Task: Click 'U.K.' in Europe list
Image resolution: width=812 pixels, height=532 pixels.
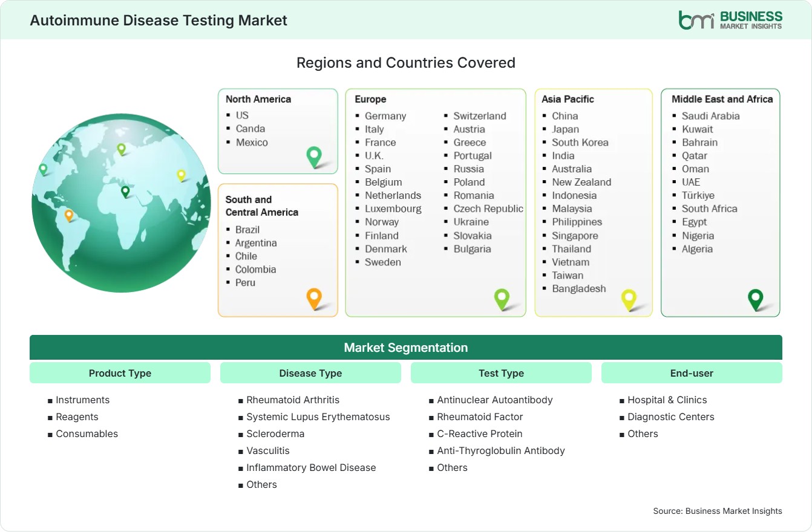Action: tap(374, 155)
